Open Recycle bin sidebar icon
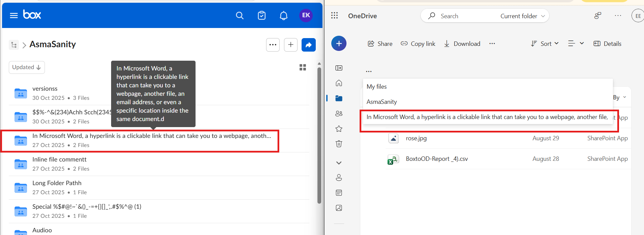 [x=339, y=144]
